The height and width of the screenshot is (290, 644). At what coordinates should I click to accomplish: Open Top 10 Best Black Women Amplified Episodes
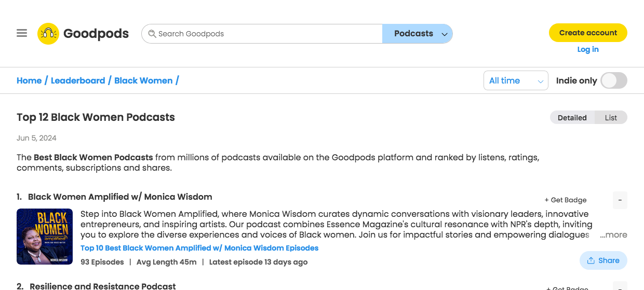pyautogui.click(x=199, y=248)
